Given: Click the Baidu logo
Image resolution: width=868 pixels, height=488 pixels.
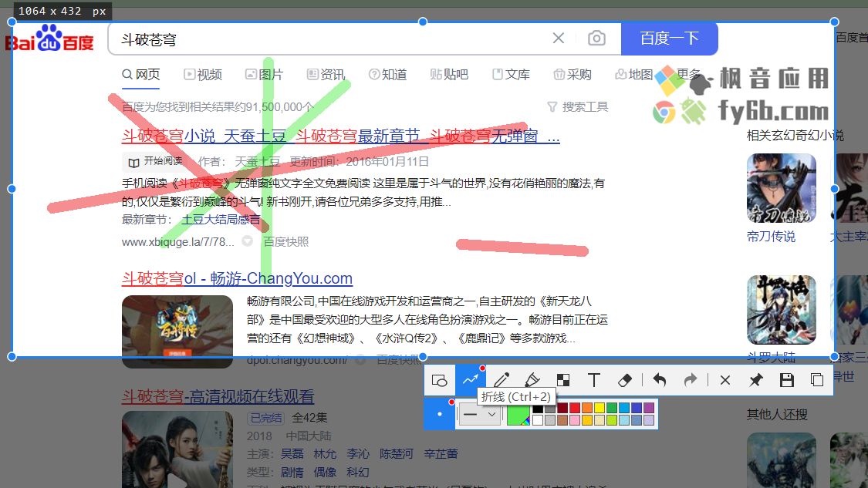Looking at the screenshot, I should [50, 39].
